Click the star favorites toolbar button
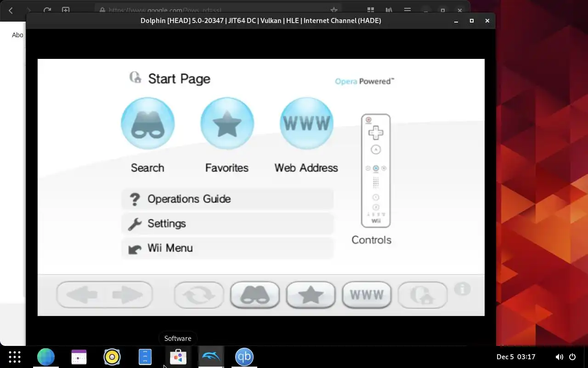This screenshot has width=588, height=368. tap(311, 295)
